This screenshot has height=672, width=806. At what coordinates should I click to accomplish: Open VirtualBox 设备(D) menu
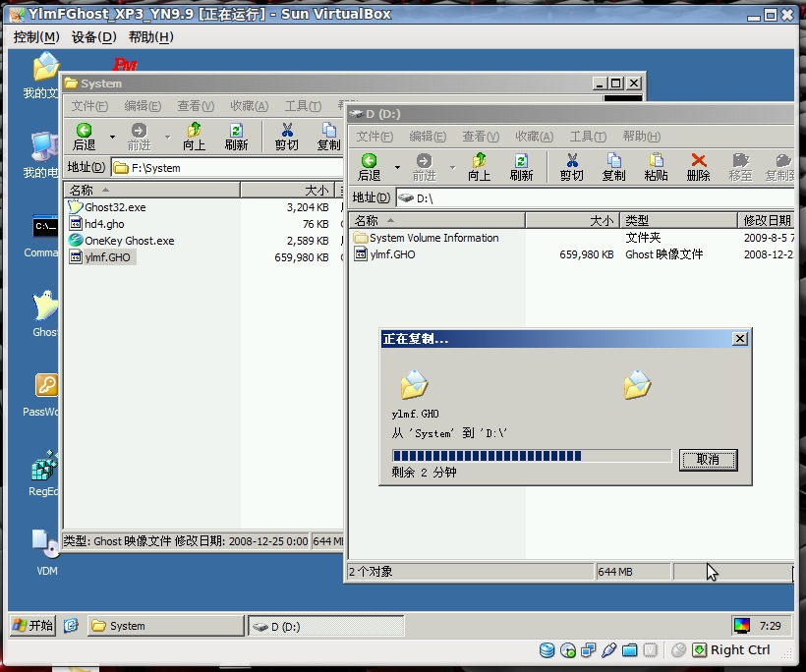(x=94, y=37)
